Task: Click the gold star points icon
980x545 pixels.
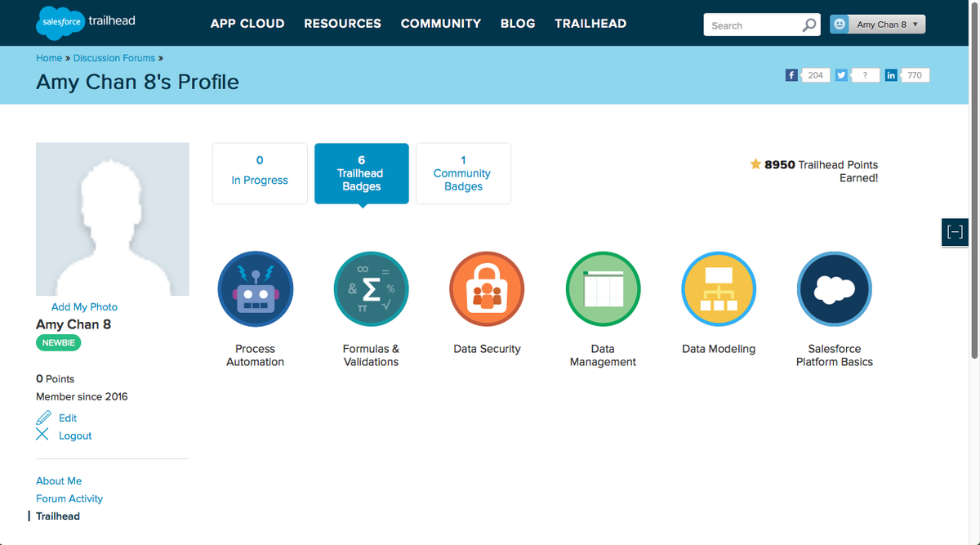Action: pos(755,164)
